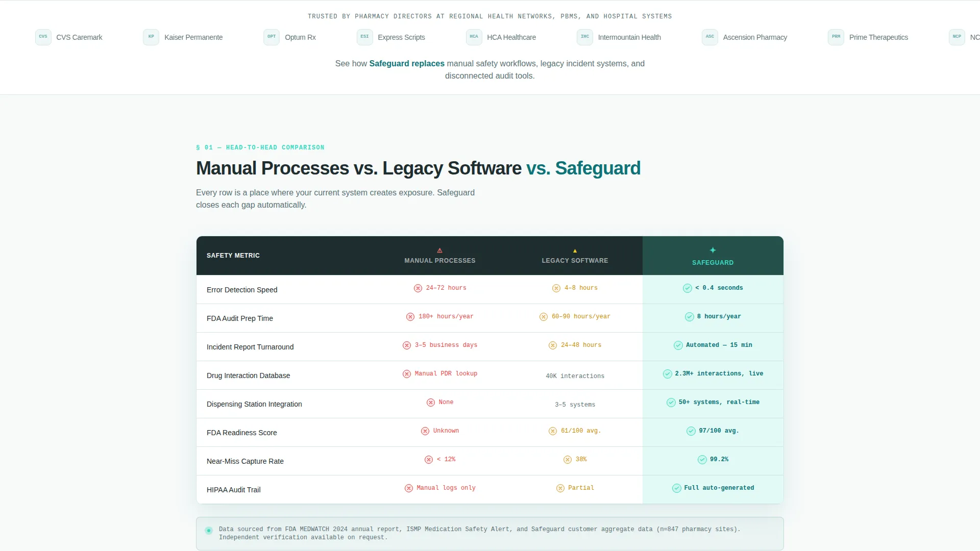The image size is (980, 551).
Task: Click red X icon beside 180+ hours/year
Action: [x=410, y=317]
